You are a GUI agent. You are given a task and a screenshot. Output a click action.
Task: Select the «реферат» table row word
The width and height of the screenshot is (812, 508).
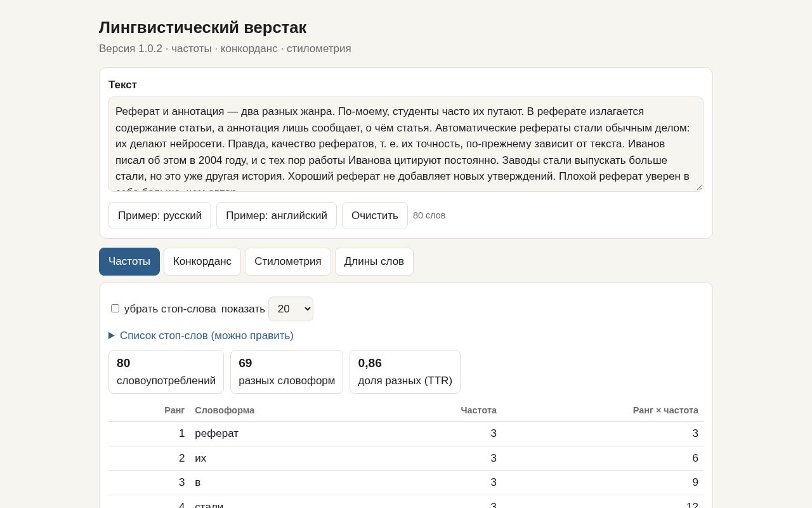(x=217, y=433)
